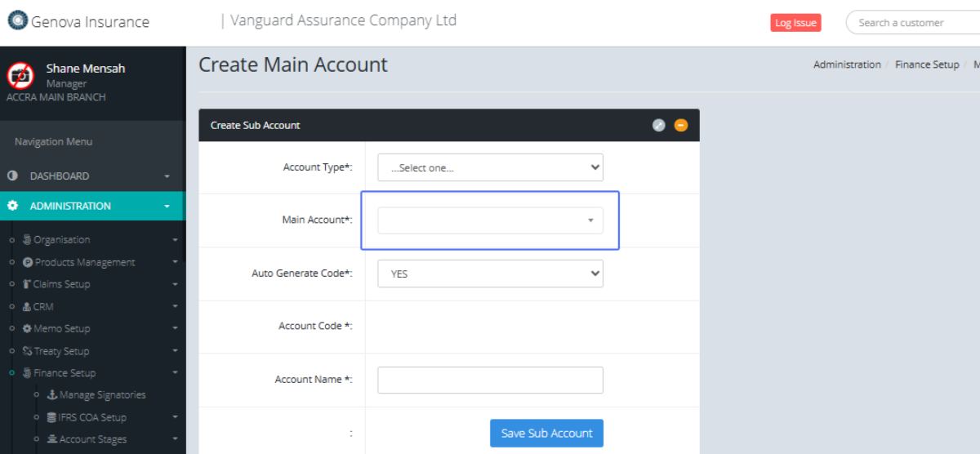980x454 pixels.
Task: Click the Save Sub Account button
Action: 546,433
